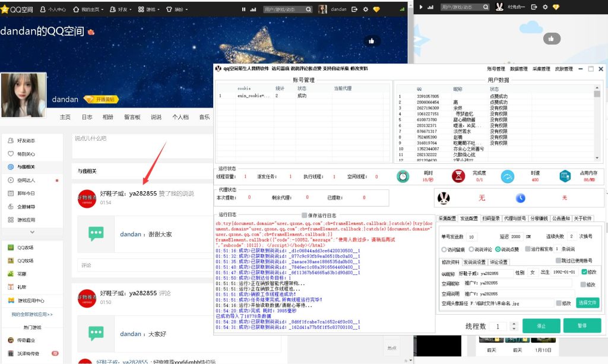Expand the 游戏应用 sidebar section
This screenshot has height=364, width=608.
pos(25,219)
